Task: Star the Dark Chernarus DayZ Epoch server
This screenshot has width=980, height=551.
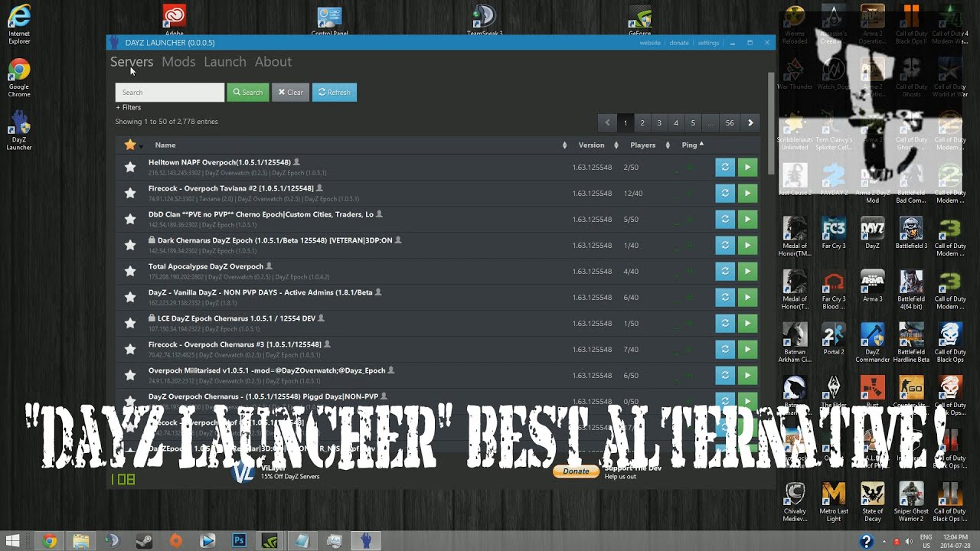Action: [x=130, y=245]
